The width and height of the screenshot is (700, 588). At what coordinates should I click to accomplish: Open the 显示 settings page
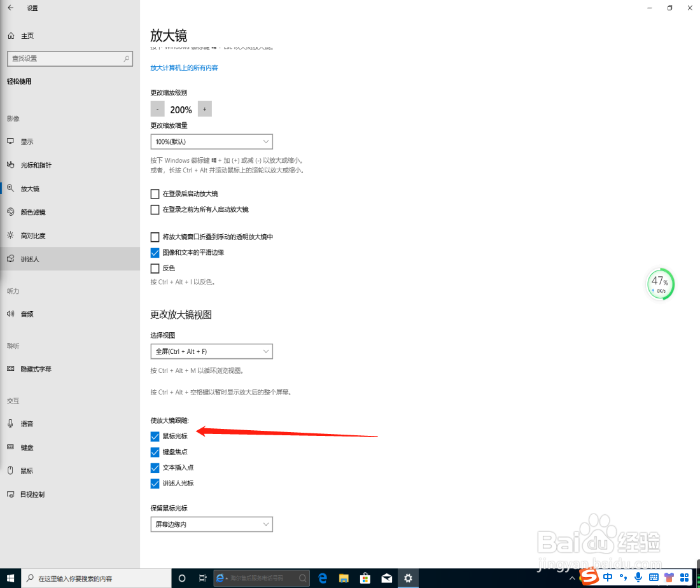(70, 141)
